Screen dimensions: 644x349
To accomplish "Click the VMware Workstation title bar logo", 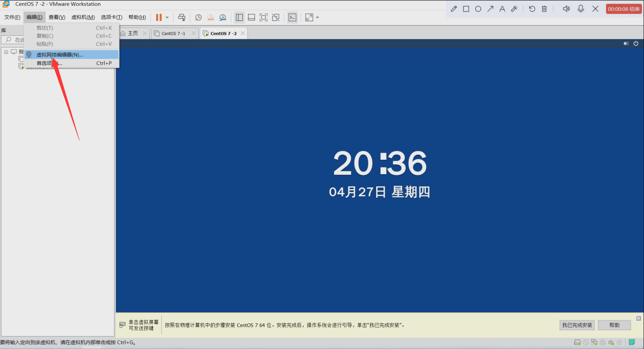I will pos(6,4).
